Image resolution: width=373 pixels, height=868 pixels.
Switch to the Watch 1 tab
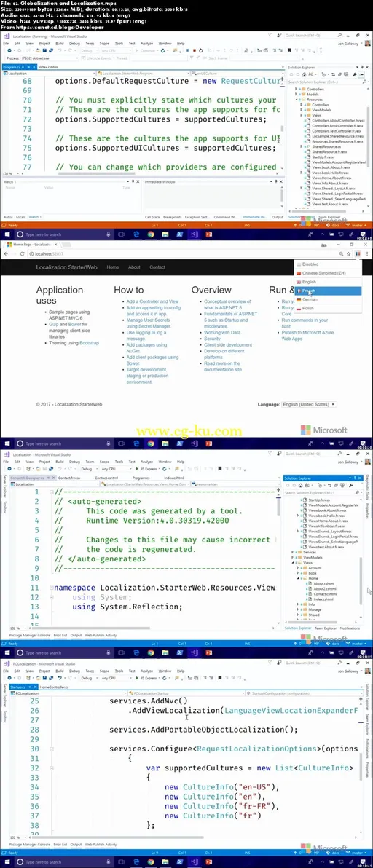pyautogui.click(x=35, y=217)
